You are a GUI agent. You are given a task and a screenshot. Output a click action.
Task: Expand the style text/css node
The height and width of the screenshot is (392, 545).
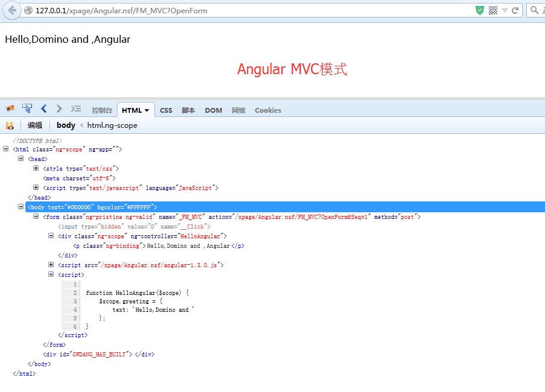coord(36,168)
